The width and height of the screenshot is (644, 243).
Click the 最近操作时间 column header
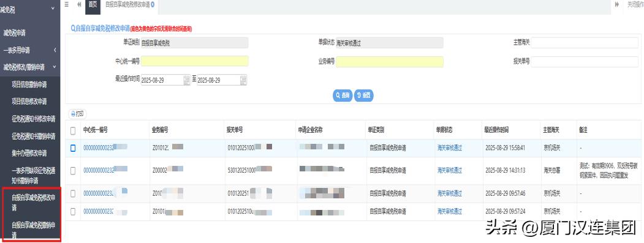496,130
